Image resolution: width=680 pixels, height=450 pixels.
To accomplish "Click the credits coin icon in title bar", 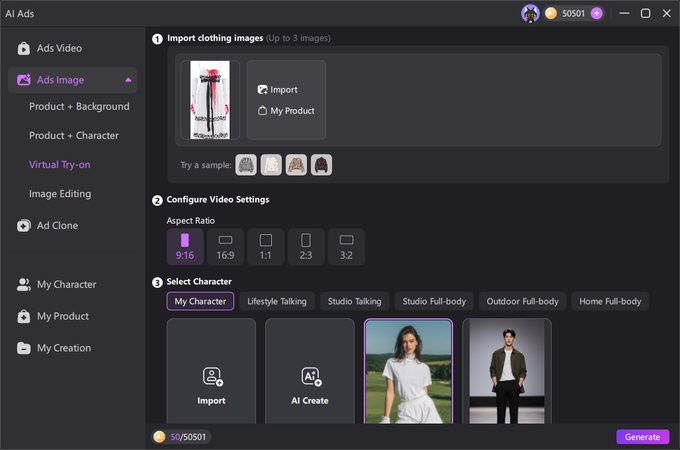I will click(551, 13).
